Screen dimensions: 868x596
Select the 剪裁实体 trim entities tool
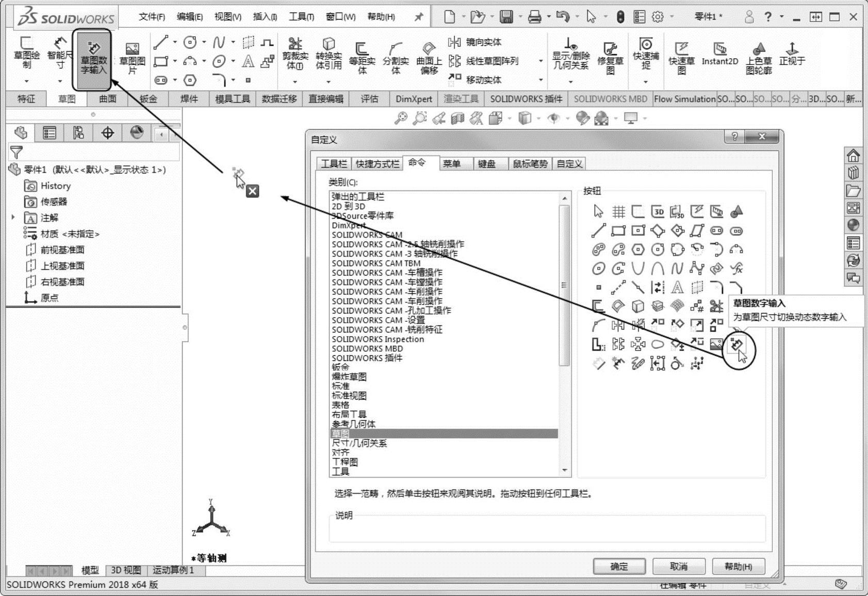click(295, 54)
